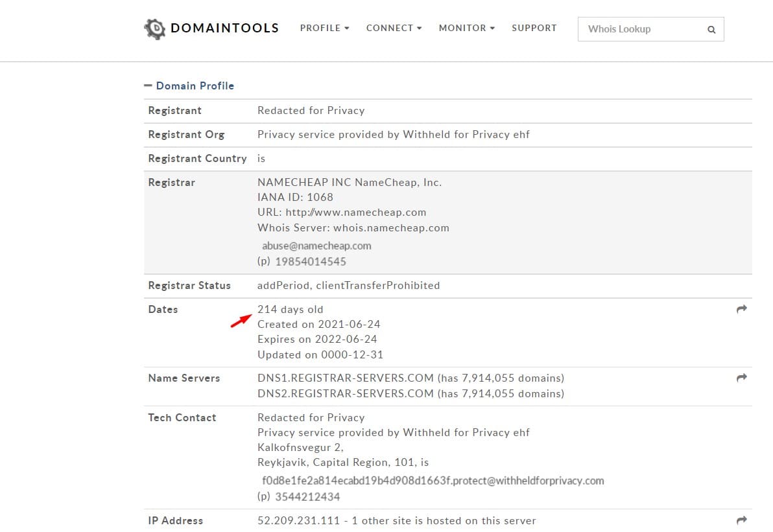
Task: Click the "Registrant" row label
Action: (x=175, y=110)
